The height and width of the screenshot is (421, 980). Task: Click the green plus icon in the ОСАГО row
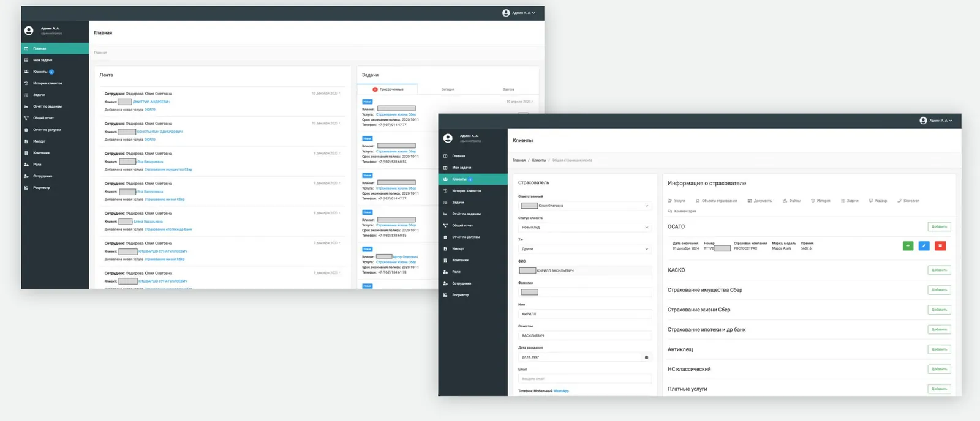908,246
